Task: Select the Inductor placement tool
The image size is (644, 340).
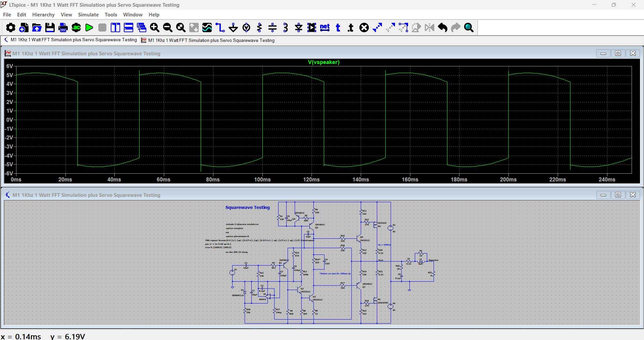Action: (x=286, y=27)
